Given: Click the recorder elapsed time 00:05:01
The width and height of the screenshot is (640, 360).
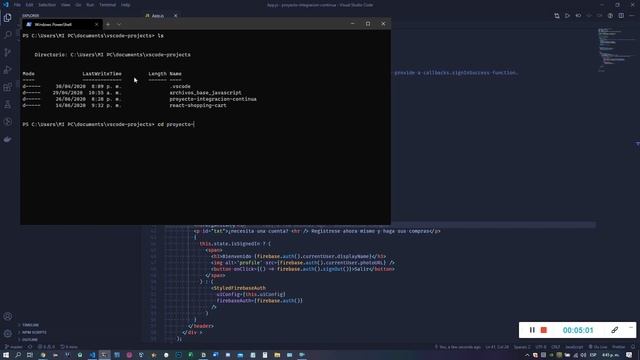Looking at the screenshot, I should 578,330.
